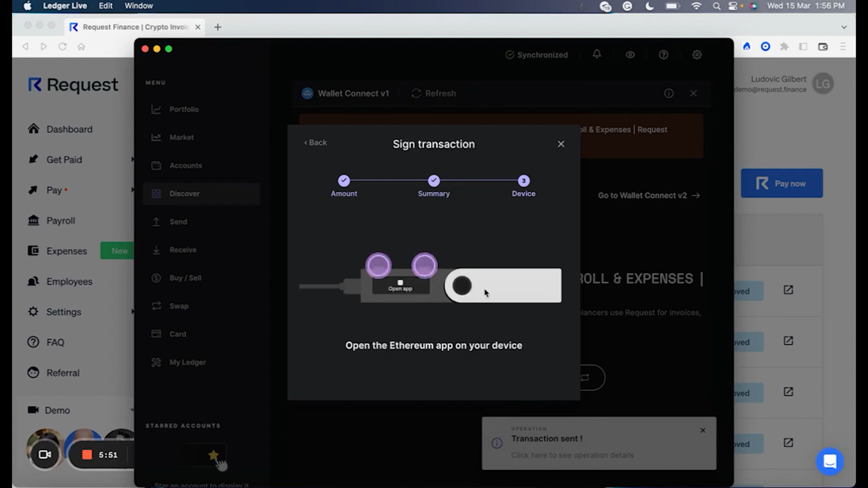Image resolution: width=868 pixels, height=488 pixels.
Task: Click Go to Wallet Connect v2 link
Action: coord(649,195)
